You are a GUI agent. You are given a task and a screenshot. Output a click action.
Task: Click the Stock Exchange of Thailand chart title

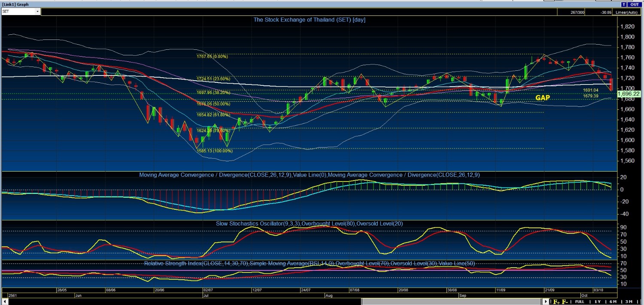(x=309, y=20)
